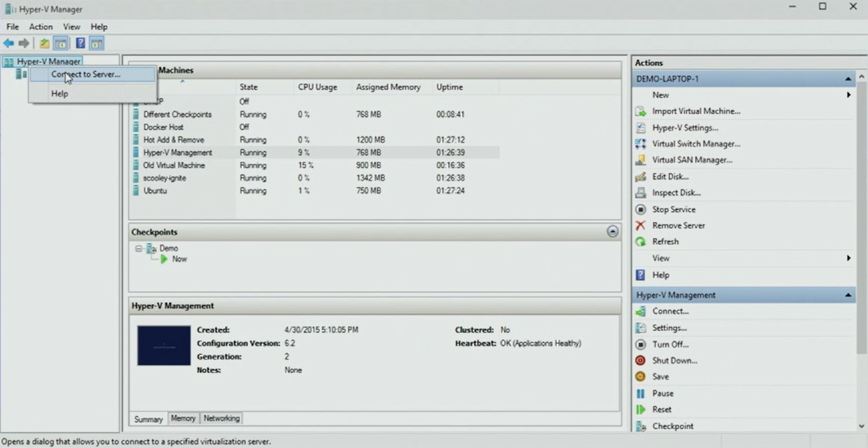
Task: Click the Help entry in the context menu
Action: pyautogui.click(x=59, y=93)
